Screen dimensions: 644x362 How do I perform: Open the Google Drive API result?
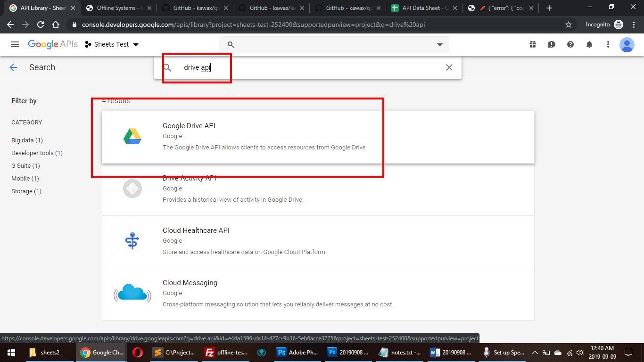pos(318,137)
